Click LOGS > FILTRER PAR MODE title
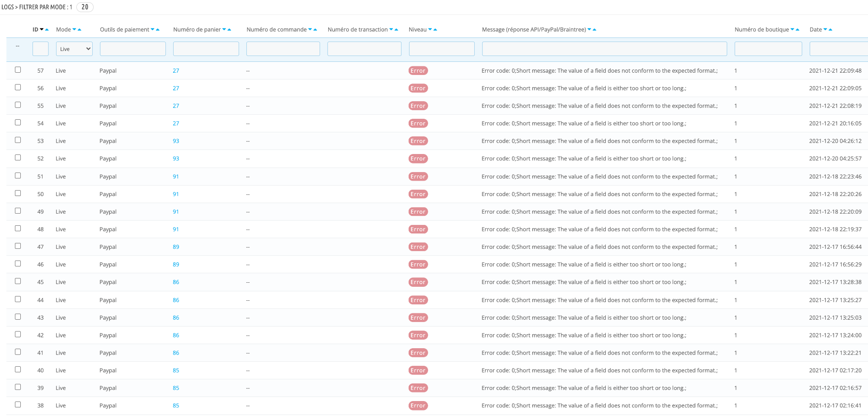The height and width of the screenshot is (420, 868). pos(37,7)
